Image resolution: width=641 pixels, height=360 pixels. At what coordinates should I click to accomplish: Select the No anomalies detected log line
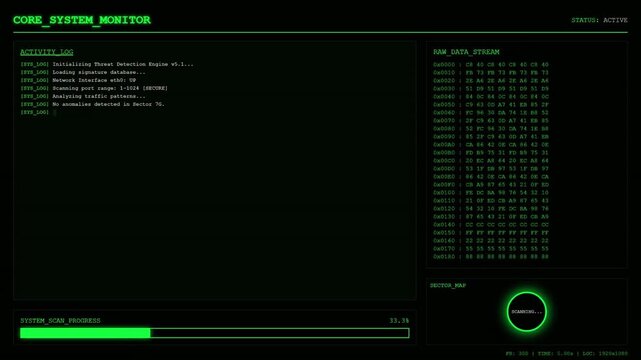(x=92, y=104)
